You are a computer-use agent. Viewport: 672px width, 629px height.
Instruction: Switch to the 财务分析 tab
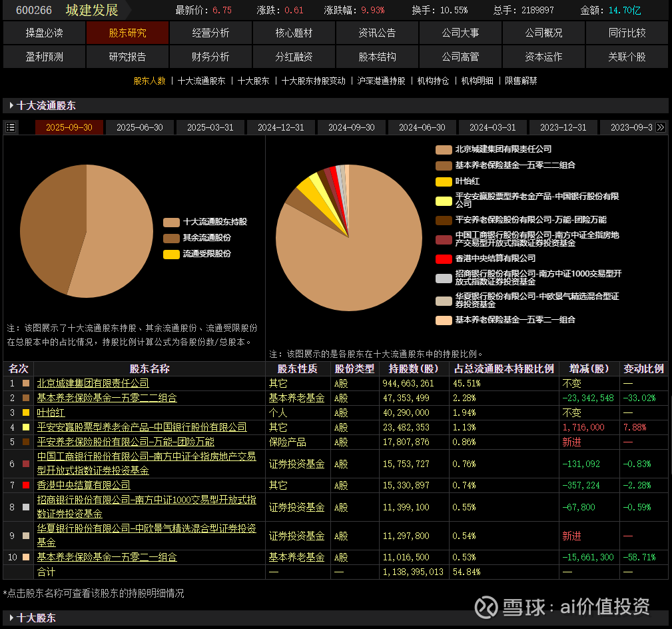210,57
